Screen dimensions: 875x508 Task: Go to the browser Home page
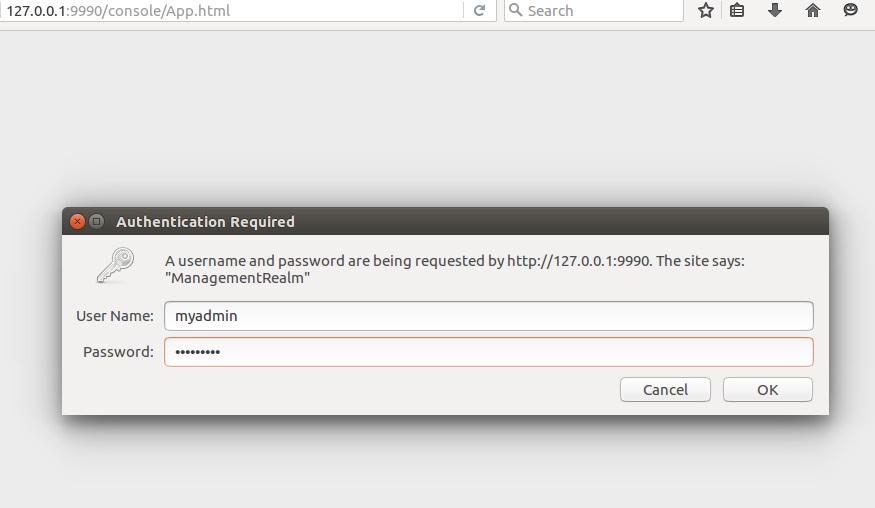[x=812, y=10]
